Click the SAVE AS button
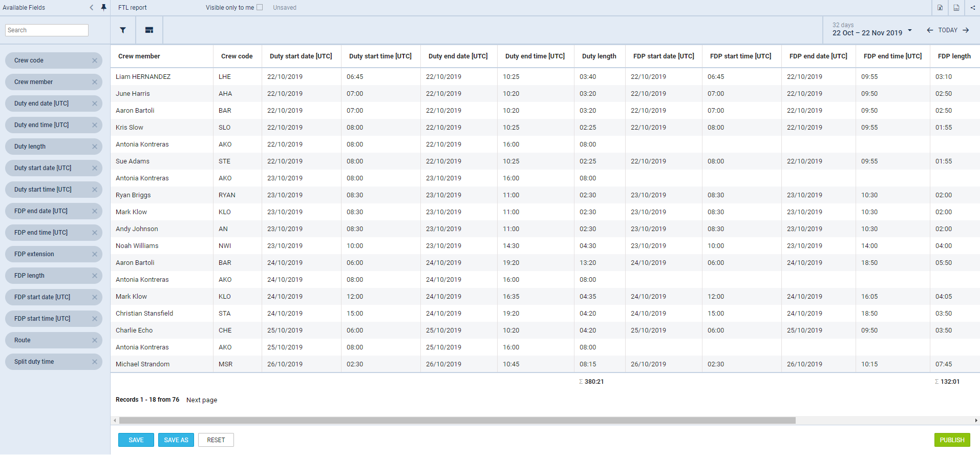 176,440
